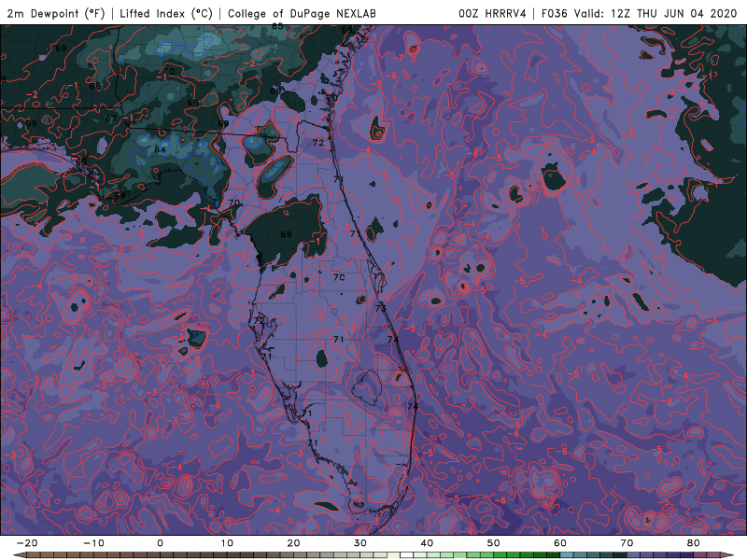Click the -20 label on the color scale
Viewport: 747px width, 560px height.
tap(27, 543)
